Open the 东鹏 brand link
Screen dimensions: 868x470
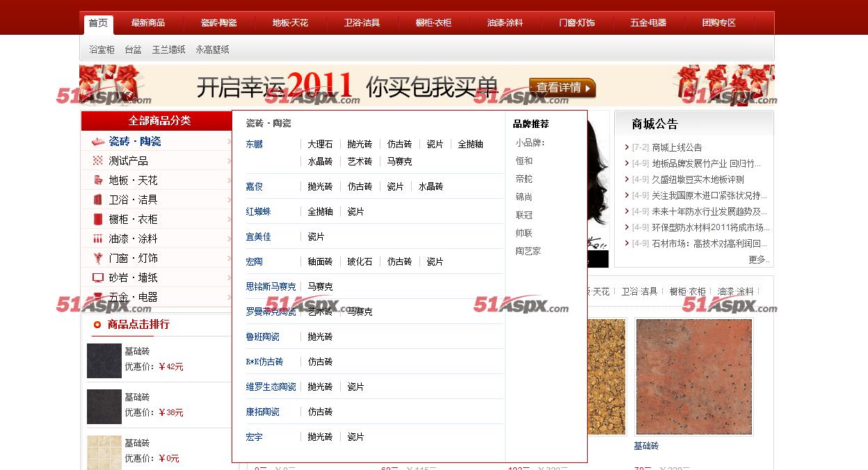[x=255, y=144]
